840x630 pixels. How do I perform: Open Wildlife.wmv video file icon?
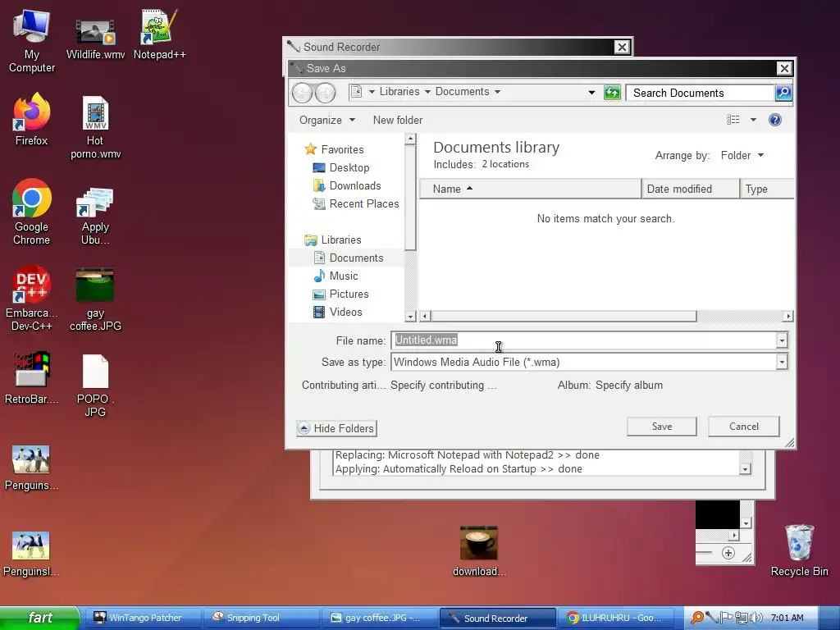point(95,39)
